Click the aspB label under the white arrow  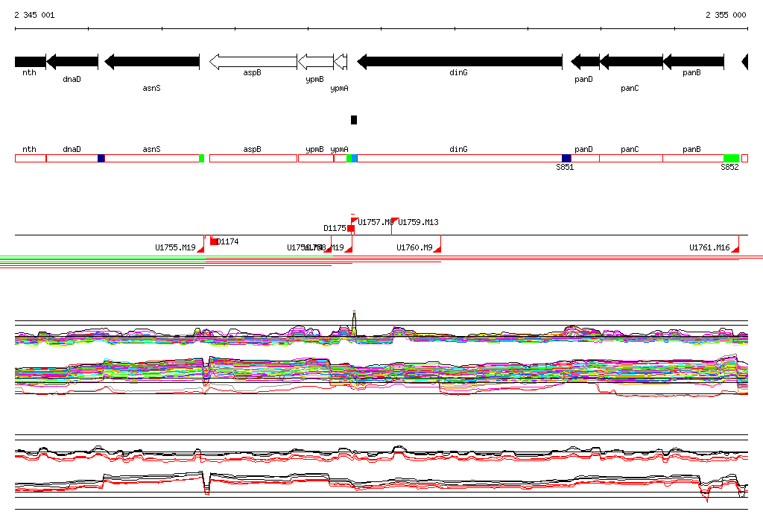[252, 72]
